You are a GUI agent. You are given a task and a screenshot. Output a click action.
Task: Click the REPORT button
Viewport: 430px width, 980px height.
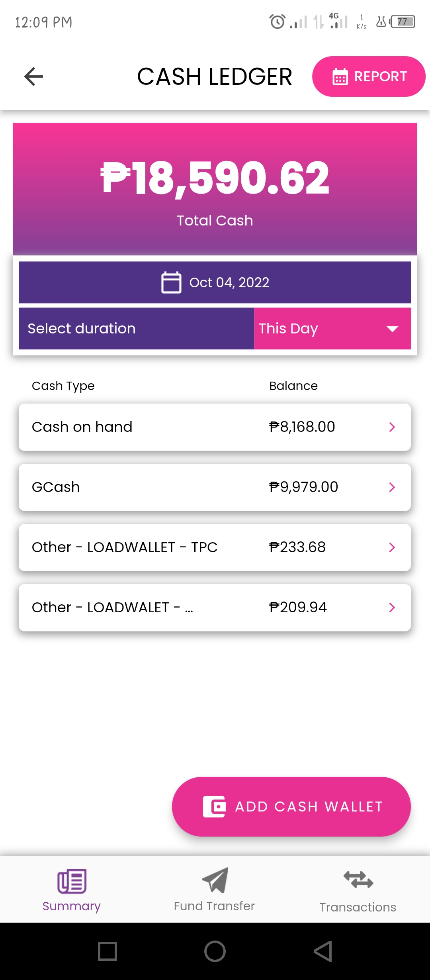[x=369, y=76]
